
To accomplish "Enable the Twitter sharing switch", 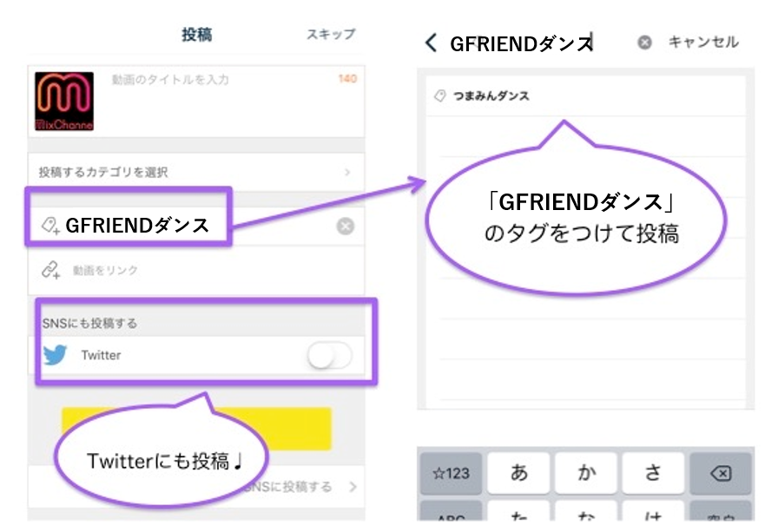I will point(329,355).
